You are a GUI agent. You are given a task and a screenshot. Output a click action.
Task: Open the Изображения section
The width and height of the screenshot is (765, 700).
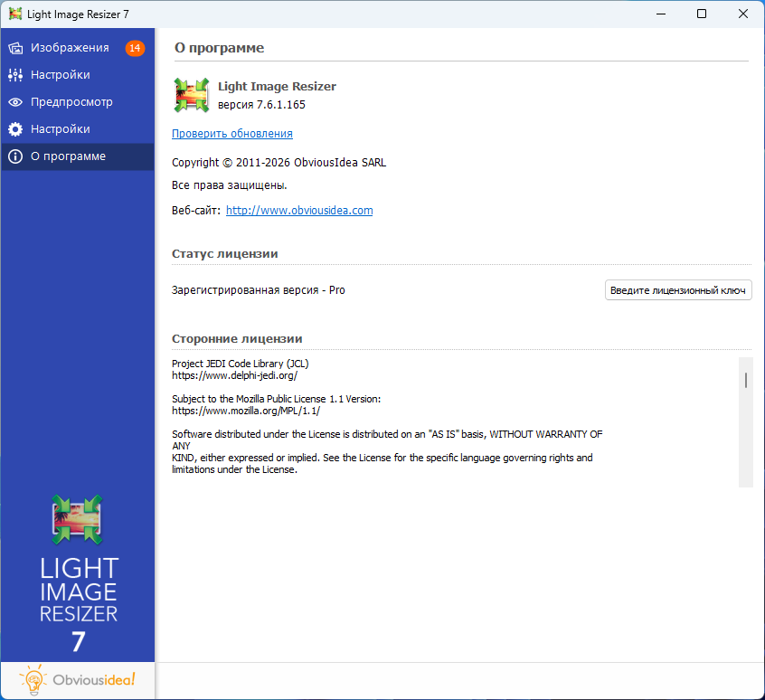pos(70,48)
